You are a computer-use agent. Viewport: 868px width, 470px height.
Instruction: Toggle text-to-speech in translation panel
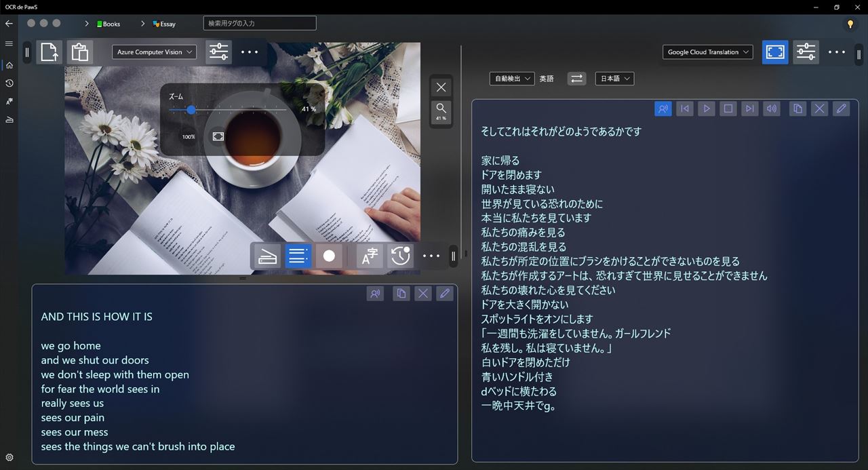click(x=663, y=109)
